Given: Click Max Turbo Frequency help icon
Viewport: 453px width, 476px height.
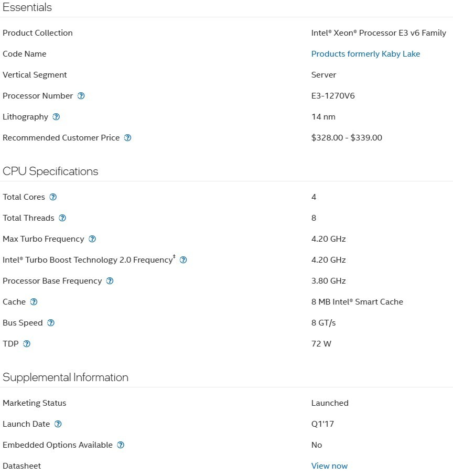Looking at the screenshot, I should (92, 239).
